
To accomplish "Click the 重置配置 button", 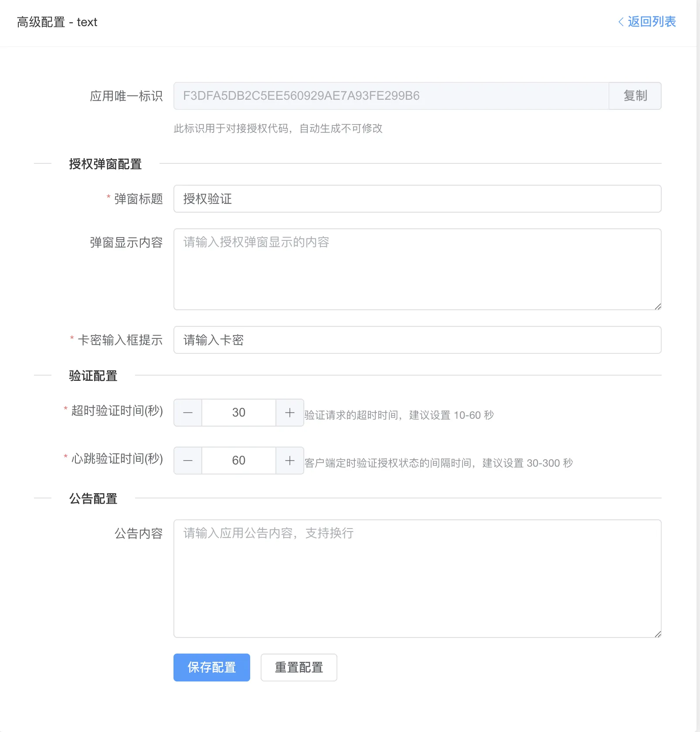I will point(298,667).
